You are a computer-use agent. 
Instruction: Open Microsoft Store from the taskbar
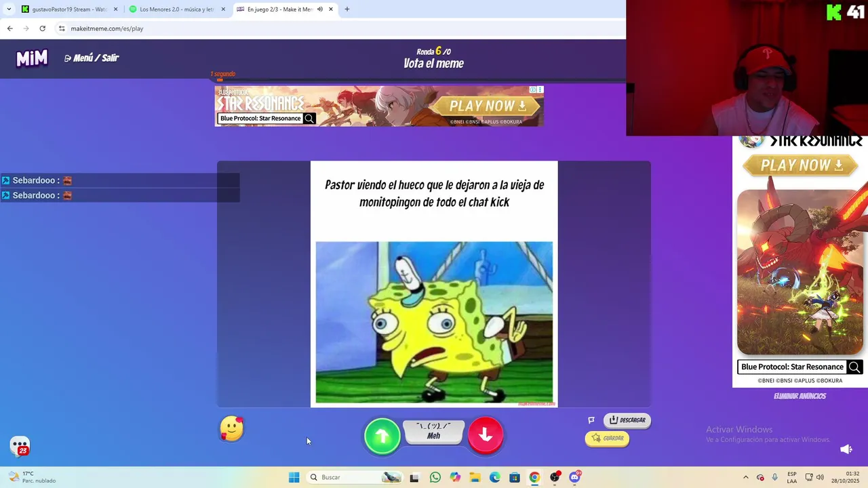coord(515,477)
